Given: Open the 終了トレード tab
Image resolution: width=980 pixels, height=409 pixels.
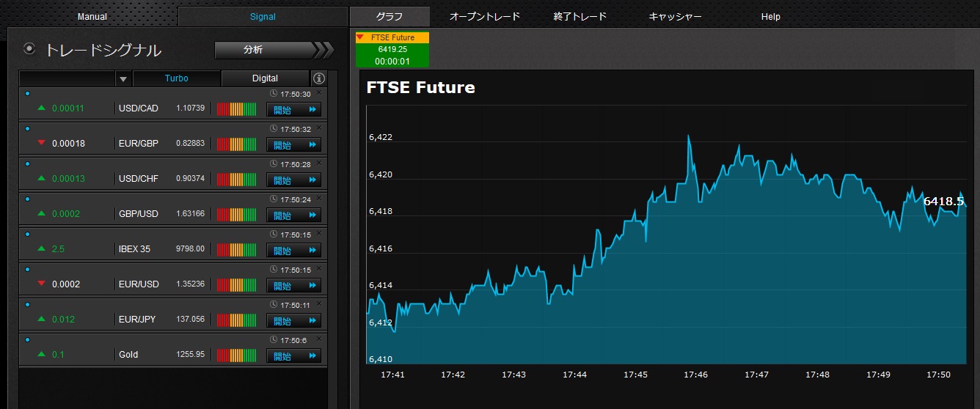Looking at the screenshot, I should (x=580, y=16).
